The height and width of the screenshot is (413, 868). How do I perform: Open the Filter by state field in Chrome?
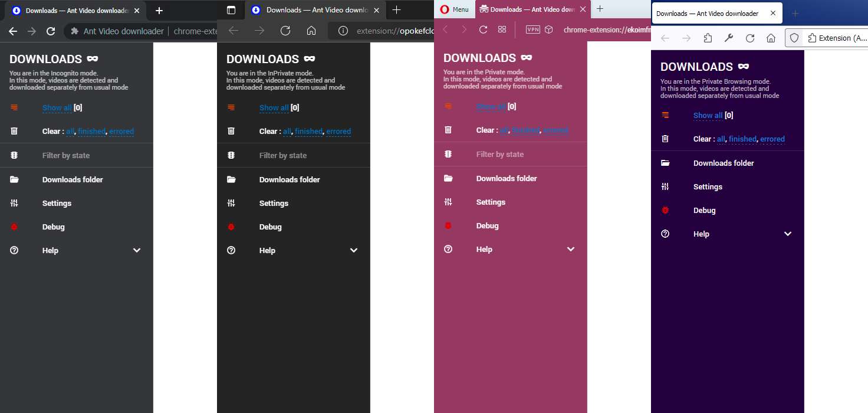pos(77,155)
